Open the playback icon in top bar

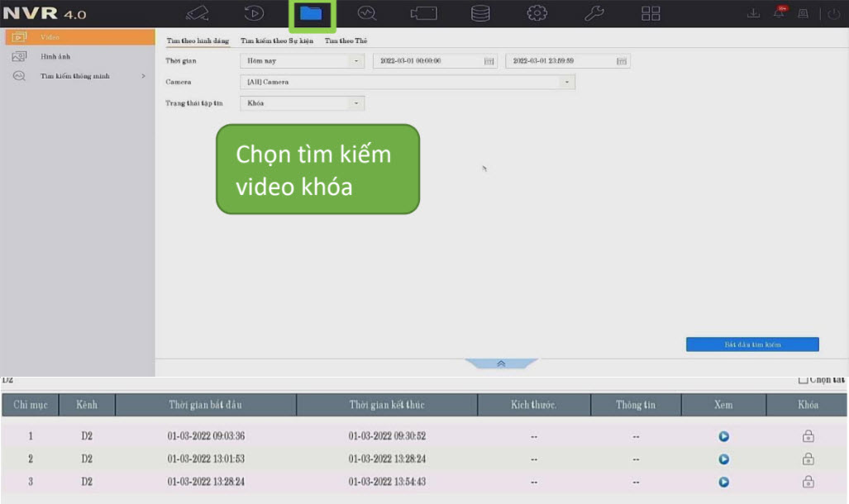pyautogui.click(x=253, y=13)
